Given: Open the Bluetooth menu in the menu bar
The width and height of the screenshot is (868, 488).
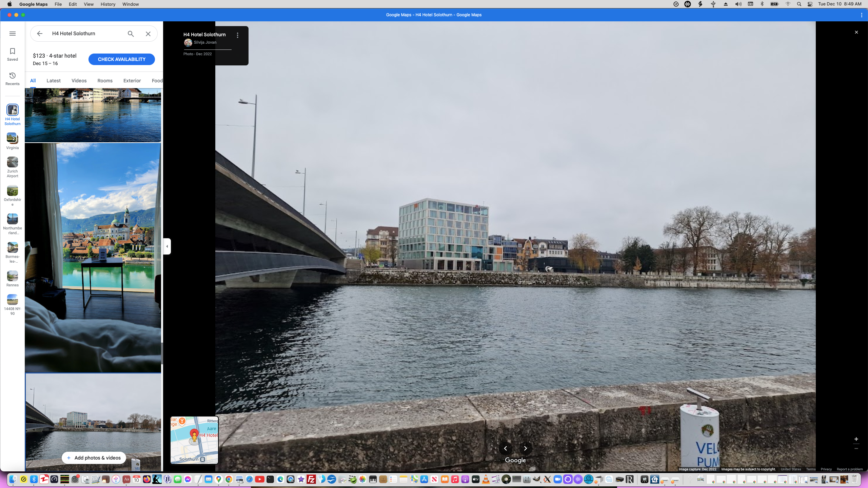Looking at the screenshot, I should pos(762,4).
